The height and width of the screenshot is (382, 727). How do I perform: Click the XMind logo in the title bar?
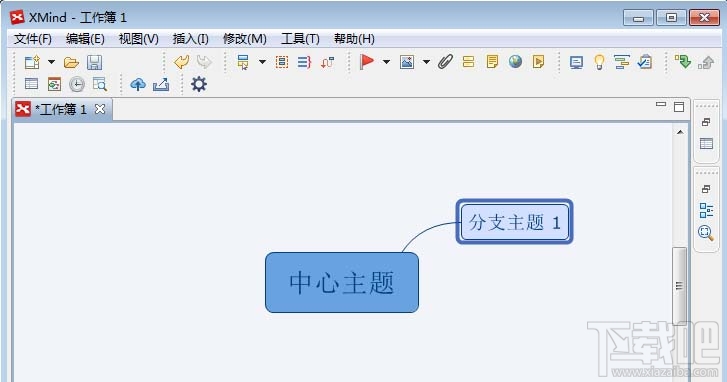[x=17, y=17]
